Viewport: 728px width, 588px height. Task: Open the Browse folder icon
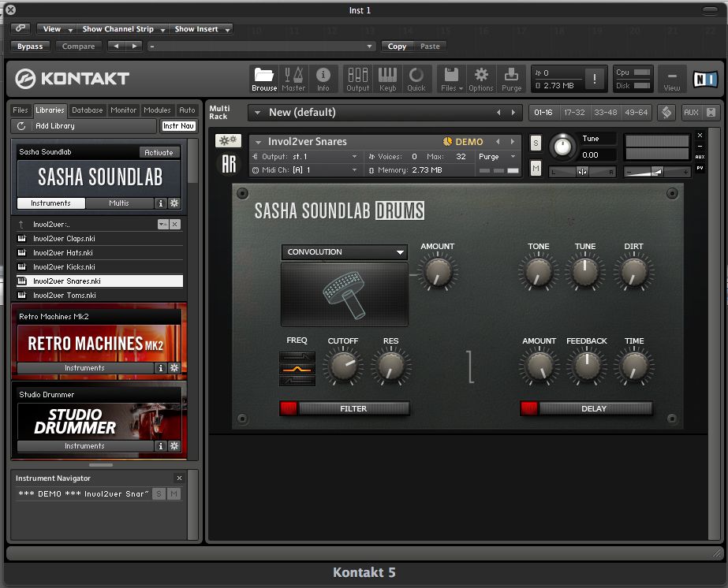point(264,79)
